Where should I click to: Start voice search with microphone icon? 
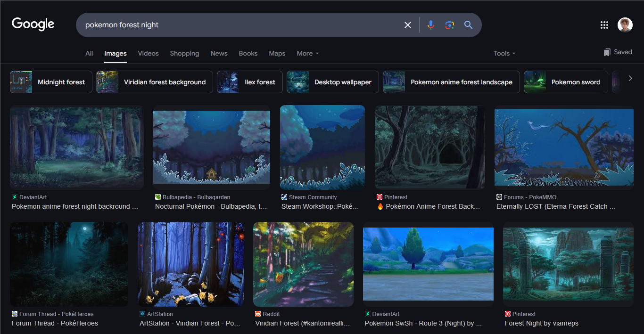coord(430,25)
